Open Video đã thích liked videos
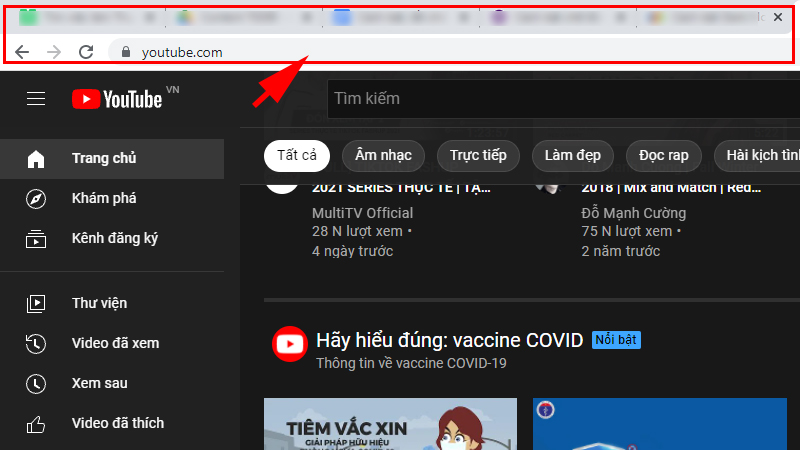The width and height of the screenshot is (800, 450). pyautogui.click(x=112, y=423)
